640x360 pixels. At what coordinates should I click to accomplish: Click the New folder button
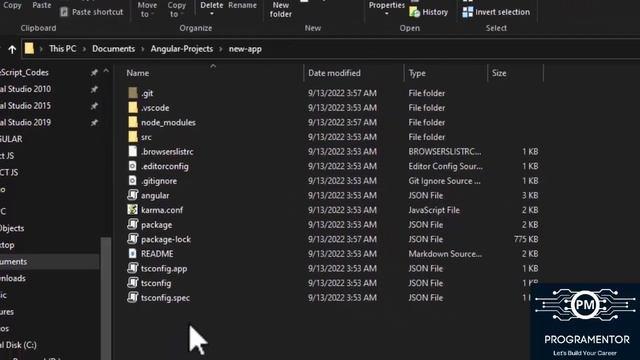pyautogui.click(x=280, y=9)
